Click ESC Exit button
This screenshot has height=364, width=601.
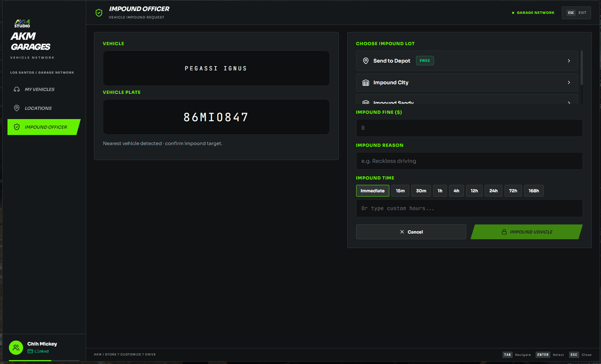(576, 13)
